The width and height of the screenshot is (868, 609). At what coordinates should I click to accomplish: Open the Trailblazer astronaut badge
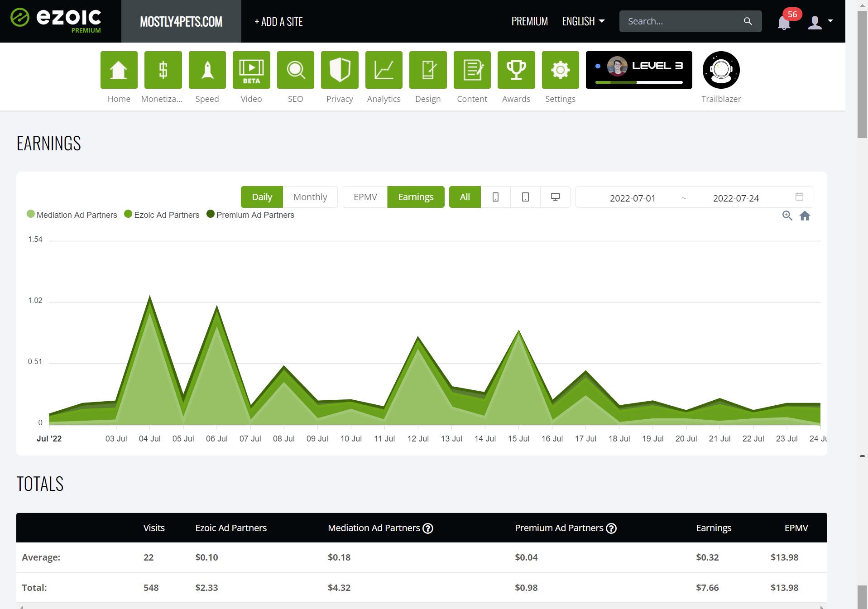pyautogui.click(x=721, y=70)
